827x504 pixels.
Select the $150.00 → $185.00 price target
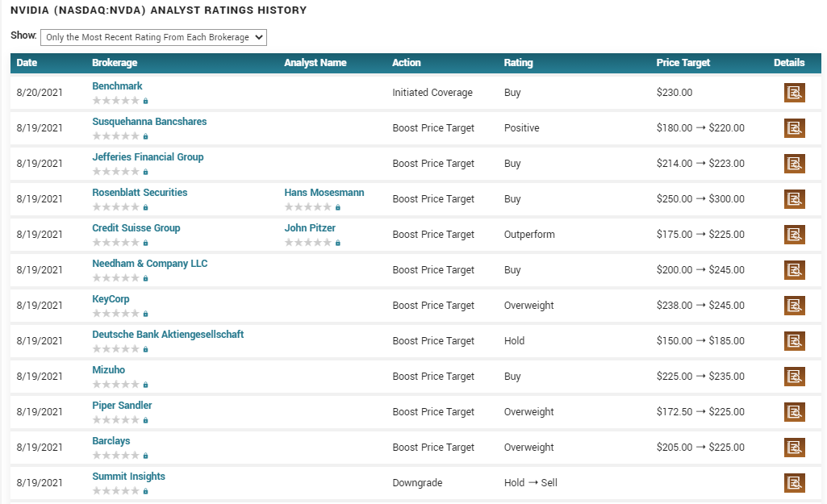(x=700, y=341)
